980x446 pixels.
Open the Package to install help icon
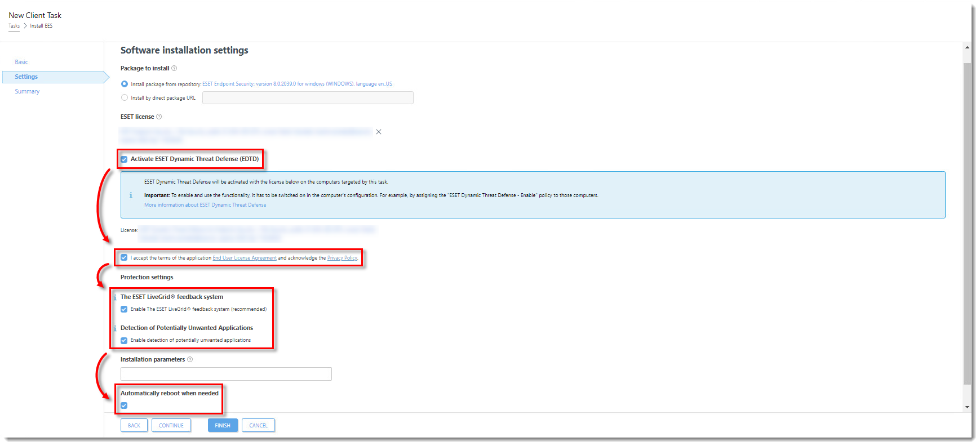pyautogui.click(x=174, y=68)
